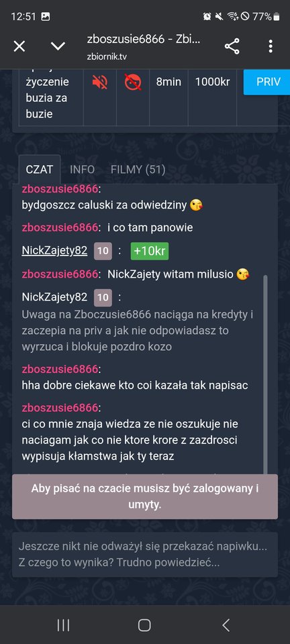Viewport: 290px width, 644px height.
Task: Select the CZAT tab
Action: (40, 170)
